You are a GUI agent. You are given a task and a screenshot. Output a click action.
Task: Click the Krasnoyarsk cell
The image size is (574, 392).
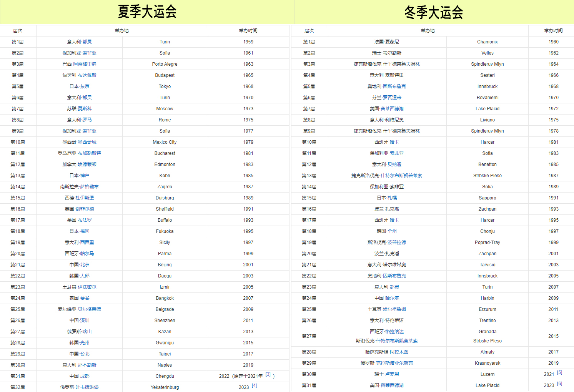coord(487,363)
